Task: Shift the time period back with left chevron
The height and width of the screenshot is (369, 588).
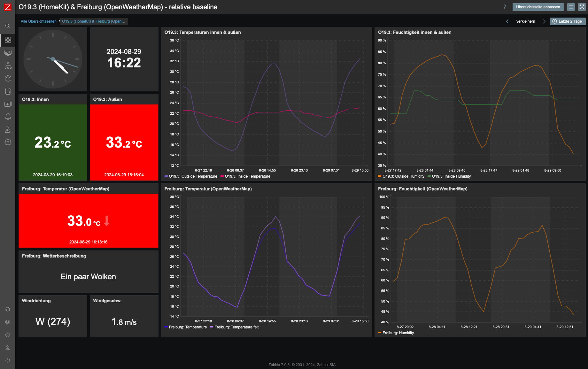Action: pyautogui.click(x=507, y=21)
